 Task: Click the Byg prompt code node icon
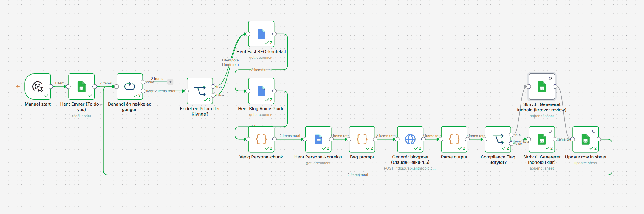[x=362, y=139]
